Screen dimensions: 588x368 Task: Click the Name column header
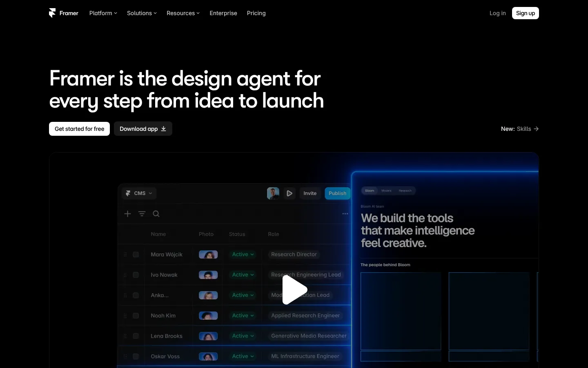[x=158, y=234]
